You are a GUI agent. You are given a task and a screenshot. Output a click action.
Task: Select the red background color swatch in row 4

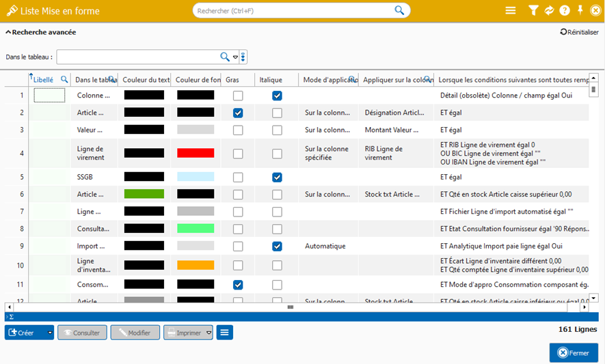[x=196, y=154]
